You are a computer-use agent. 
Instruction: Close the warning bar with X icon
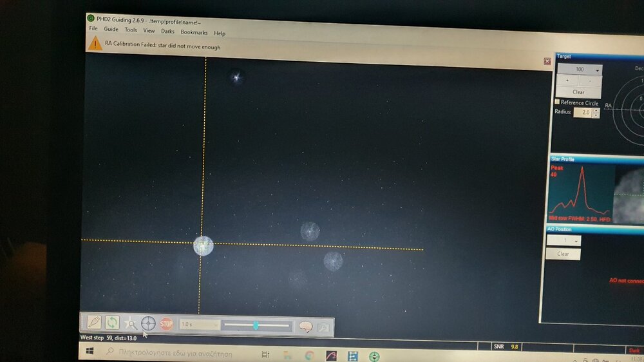(x=547, y=61)
